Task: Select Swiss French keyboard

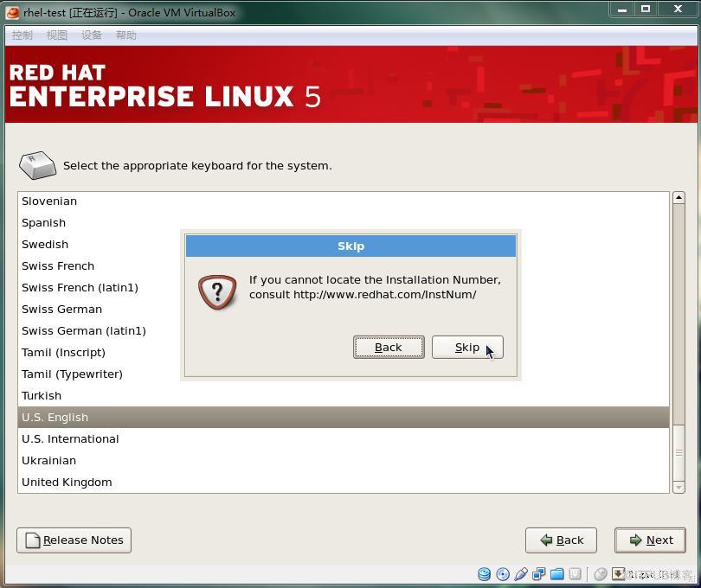Action: (343, 265)
